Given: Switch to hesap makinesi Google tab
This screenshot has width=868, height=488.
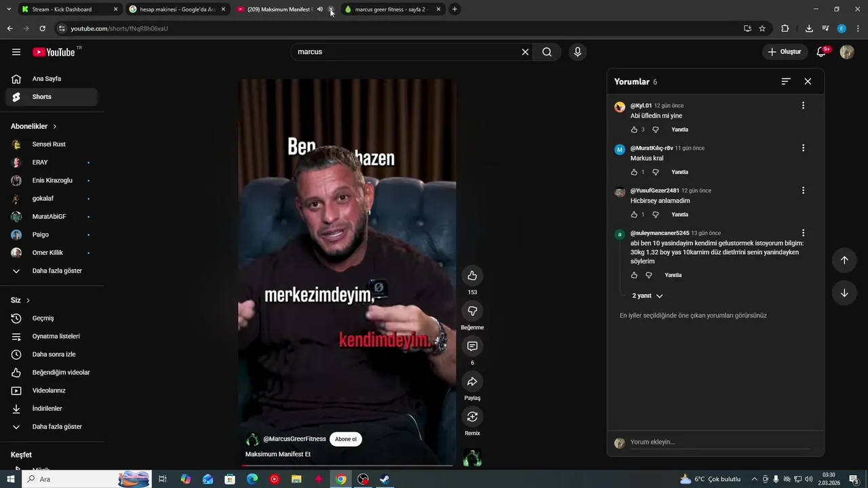Looking at the screenshot, I should (177, 9).
